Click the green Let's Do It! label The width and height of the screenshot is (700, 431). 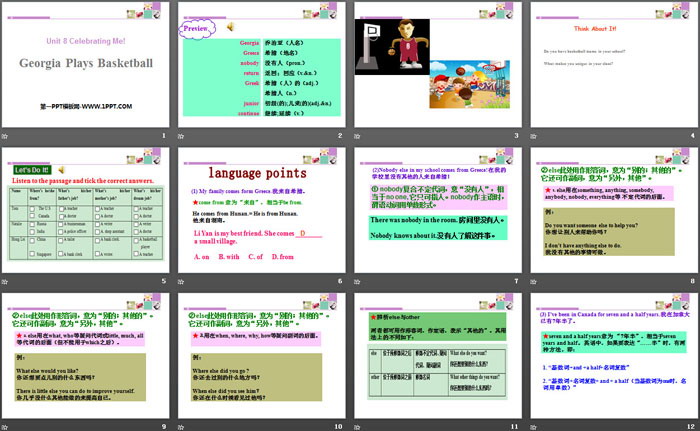point(32,170)
